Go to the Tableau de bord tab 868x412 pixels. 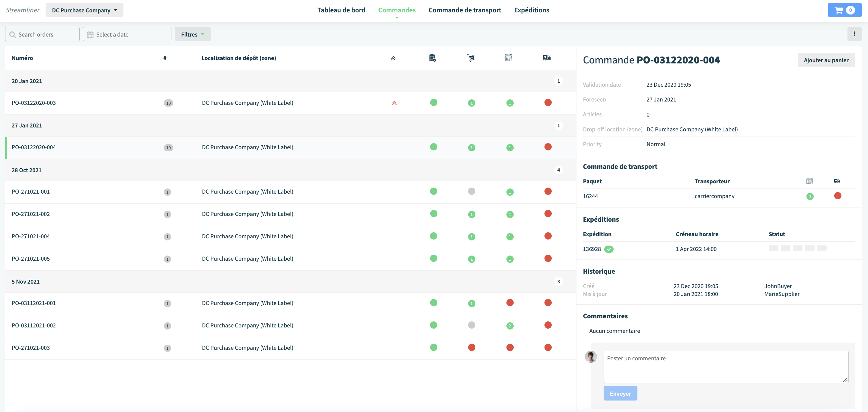(x=341, y=10)
